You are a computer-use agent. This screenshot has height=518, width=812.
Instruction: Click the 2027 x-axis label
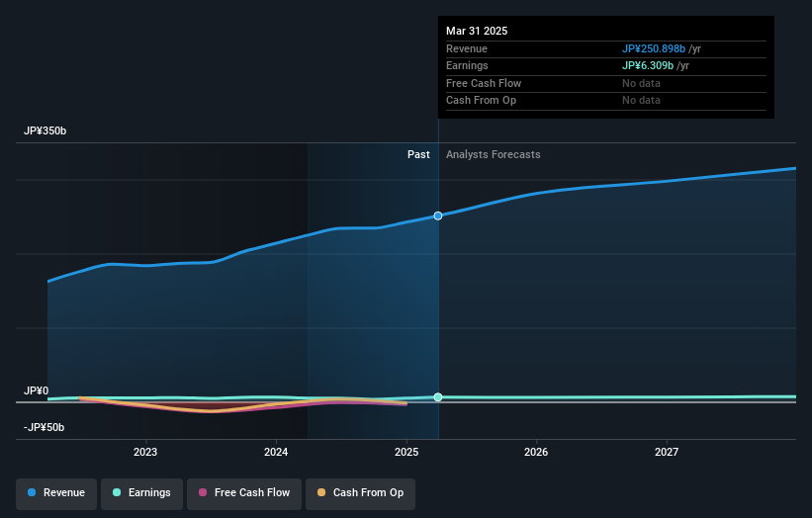(667, 453)
